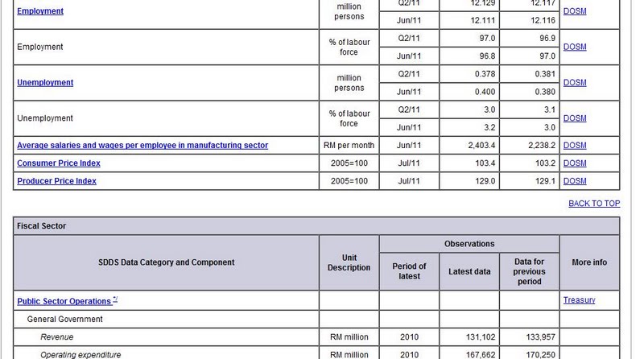Open DOSM link in Average salaries row
The image size is (644, 359).
(575, 146)
